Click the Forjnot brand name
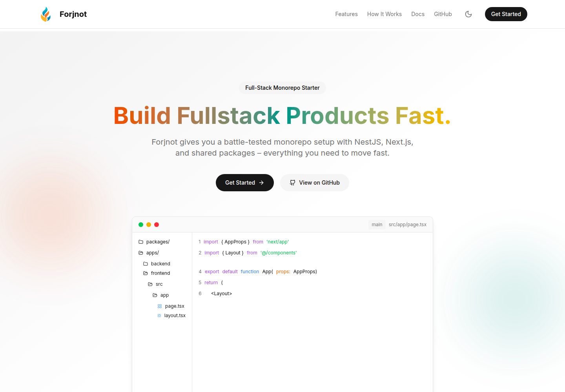This screenshot has width=565, height=392. pos(73,14)
